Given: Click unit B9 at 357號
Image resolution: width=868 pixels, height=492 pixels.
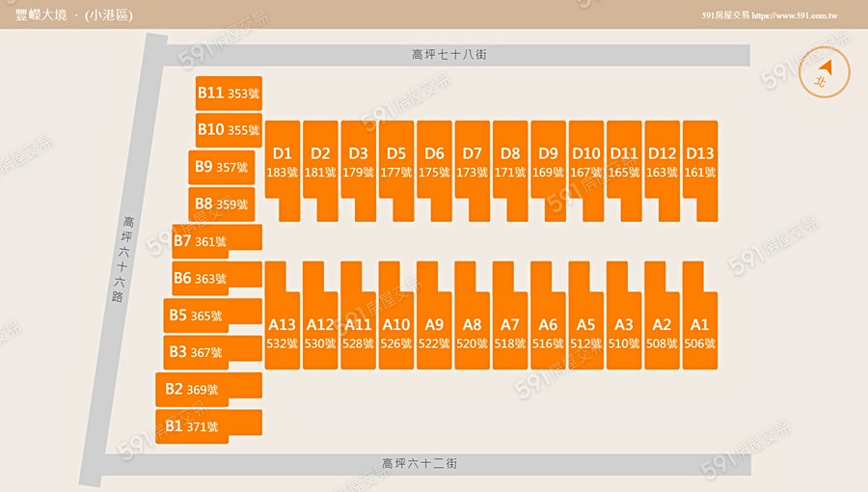Looking at the screenshot, I should [221, 167].
